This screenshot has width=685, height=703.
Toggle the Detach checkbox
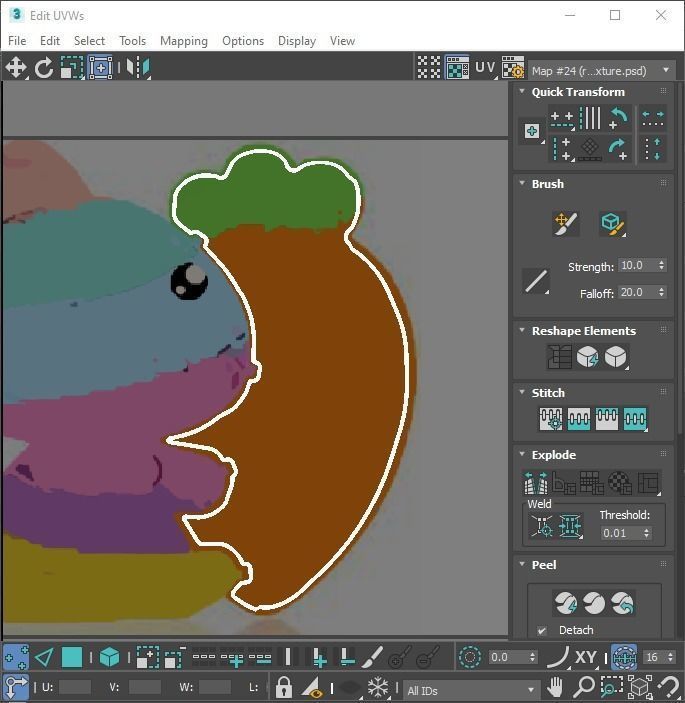coord(542,630)
